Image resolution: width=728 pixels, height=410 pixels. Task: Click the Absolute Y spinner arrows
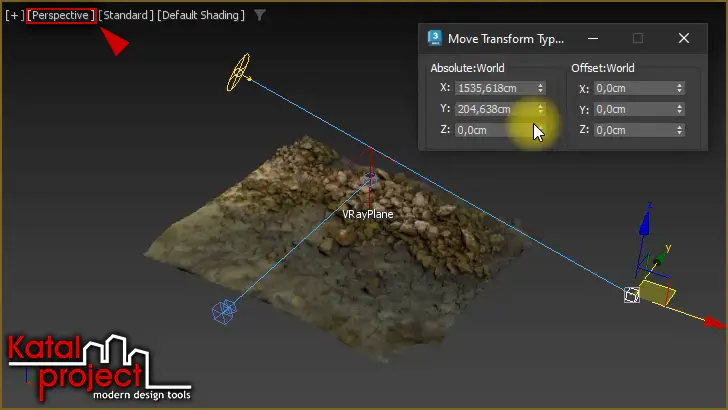(x=540, y=109)
